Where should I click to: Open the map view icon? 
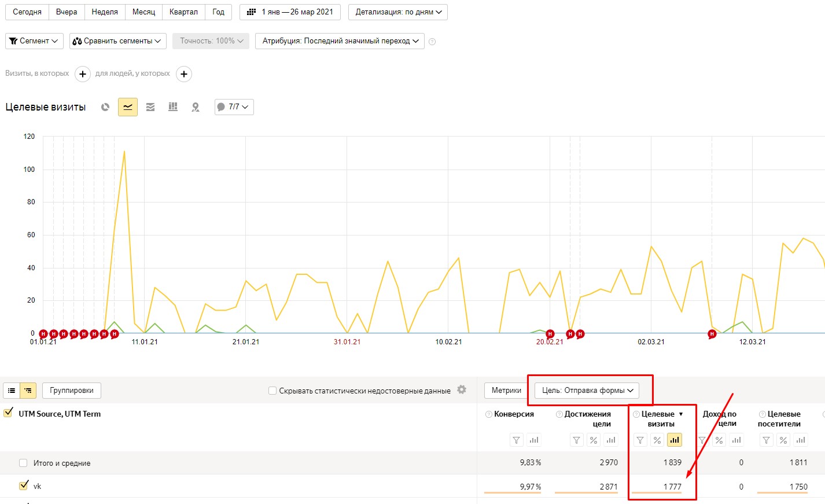click(196, 107)
